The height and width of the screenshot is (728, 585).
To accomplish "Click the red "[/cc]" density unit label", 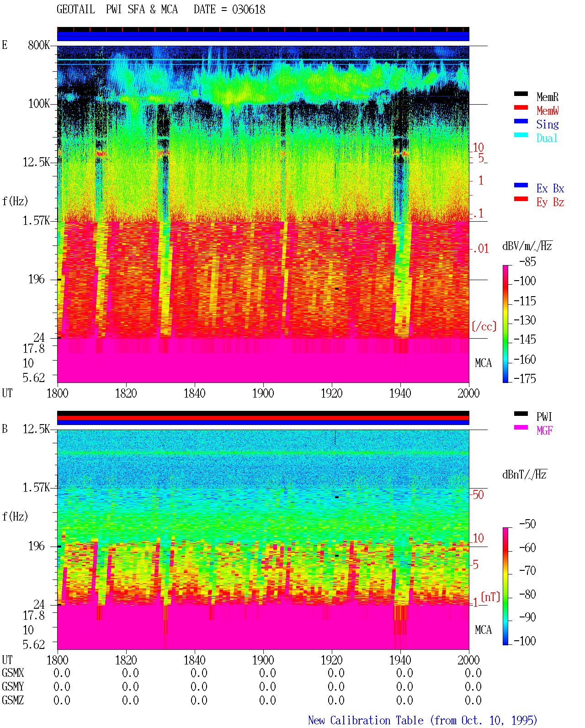I will coord(484,326).
